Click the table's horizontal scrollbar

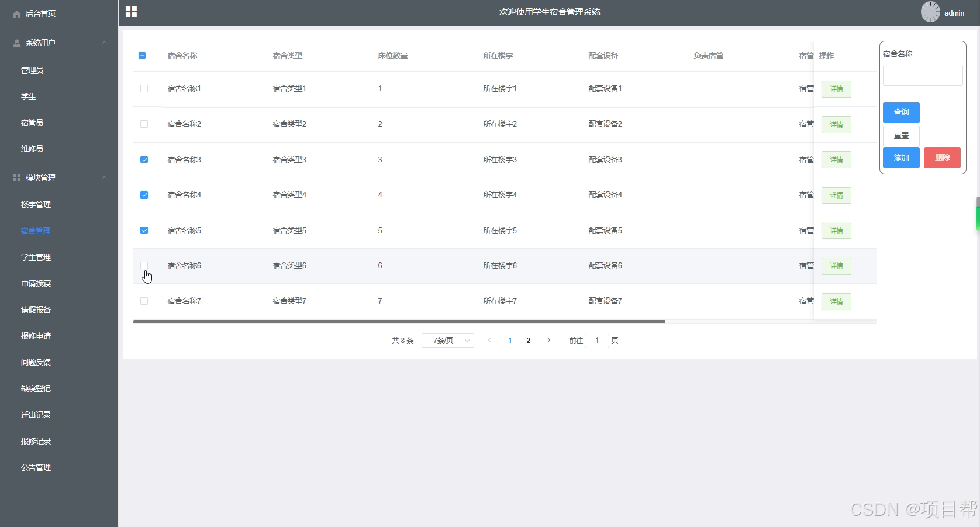click(x=399, y=321)
